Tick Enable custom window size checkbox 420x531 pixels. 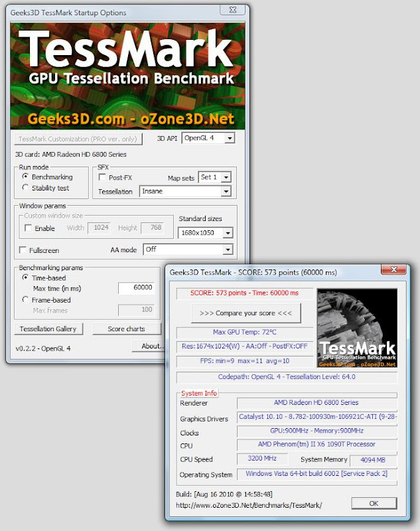pos(29,228)
